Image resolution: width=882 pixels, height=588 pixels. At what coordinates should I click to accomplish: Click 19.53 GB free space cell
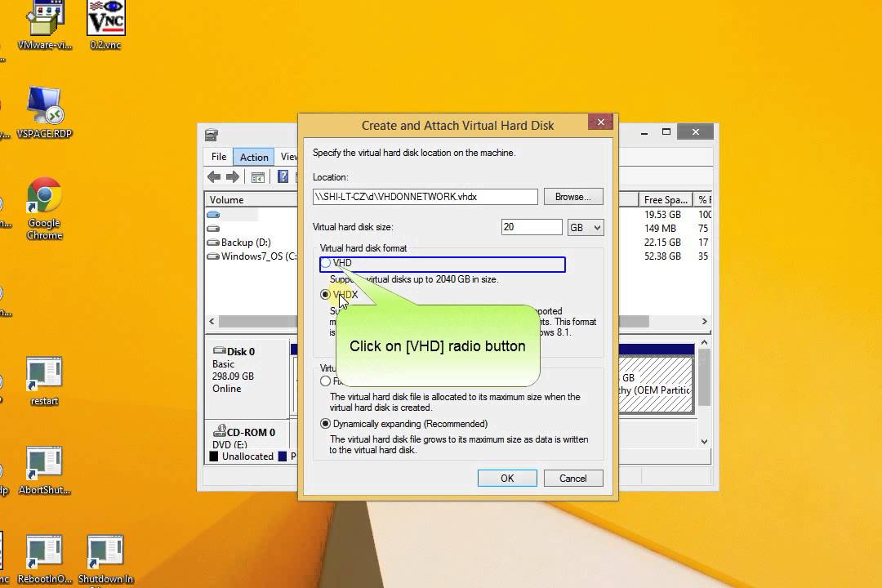(662, 215)
